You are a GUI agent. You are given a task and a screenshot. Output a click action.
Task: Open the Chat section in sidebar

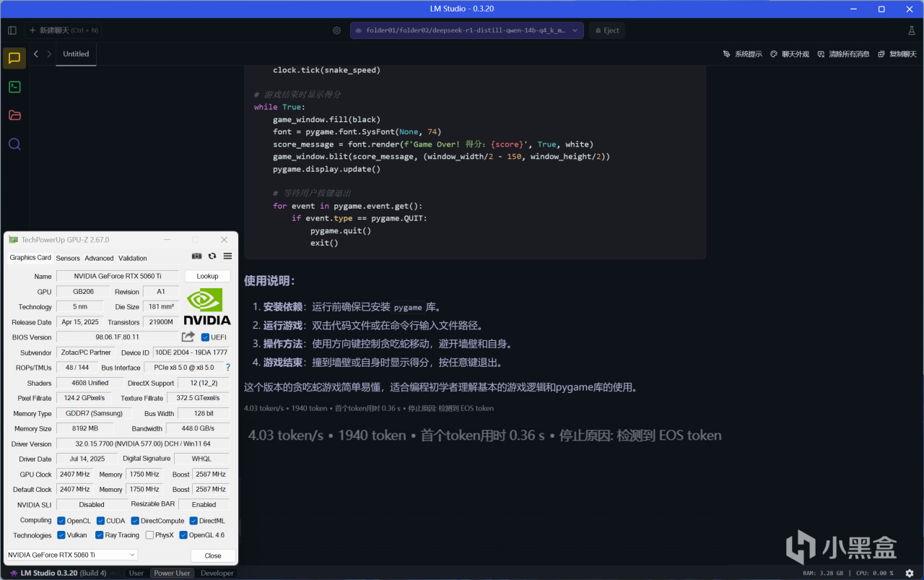point(14,58)
